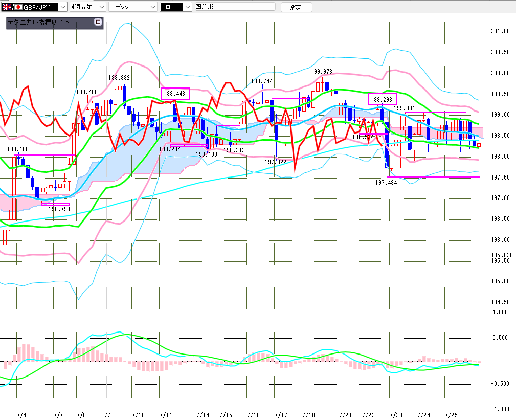The height and width of the screenshot is (420, 516).
Task: Click the 201.00 price axis label
Action: pyautogui.click(x=500, y=31)
